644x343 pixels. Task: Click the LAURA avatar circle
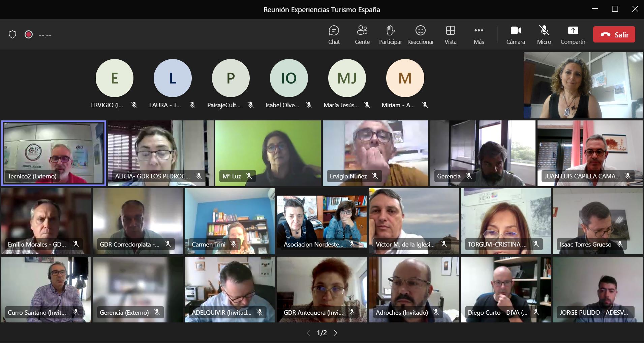173,78
